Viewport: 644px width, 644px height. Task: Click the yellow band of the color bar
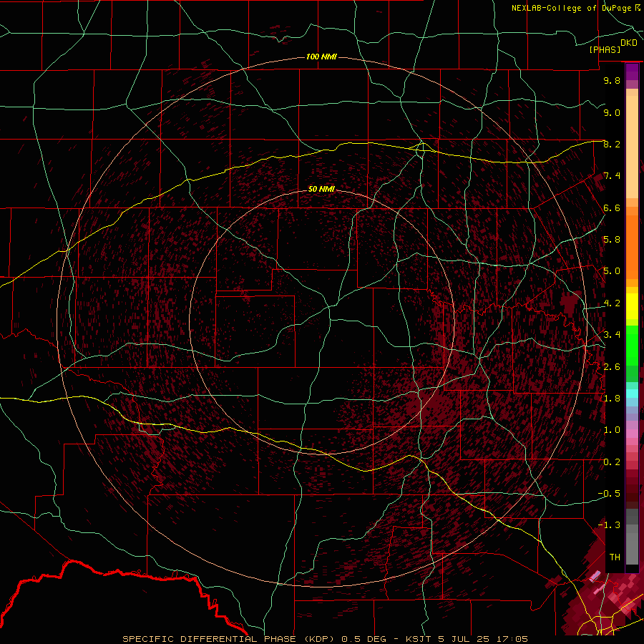click(x=632, y=306)
